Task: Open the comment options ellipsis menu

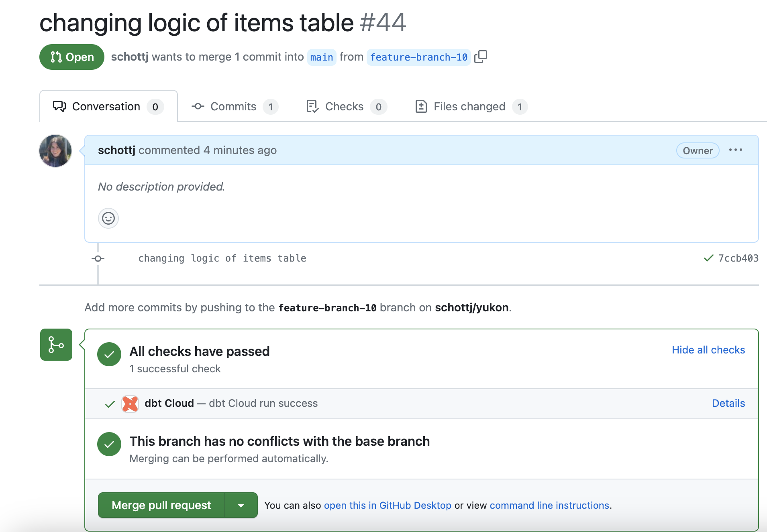Action: 736,150
